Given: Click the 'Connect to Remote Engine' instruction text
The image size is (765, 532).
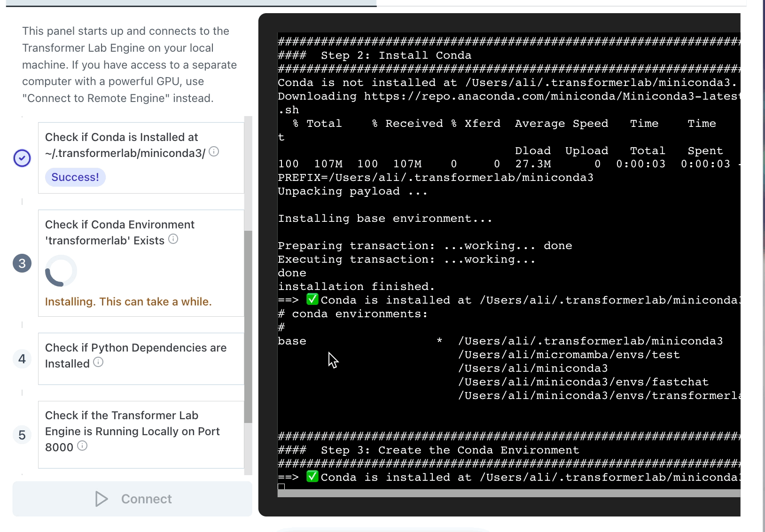Looking at the screenshot, I should [118, 98].
